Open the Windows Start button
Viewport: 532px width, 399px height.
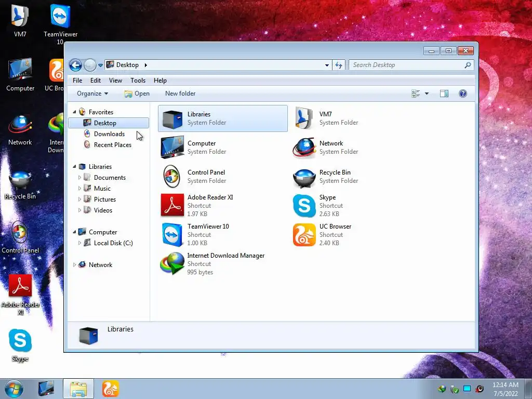coord(14,389)
